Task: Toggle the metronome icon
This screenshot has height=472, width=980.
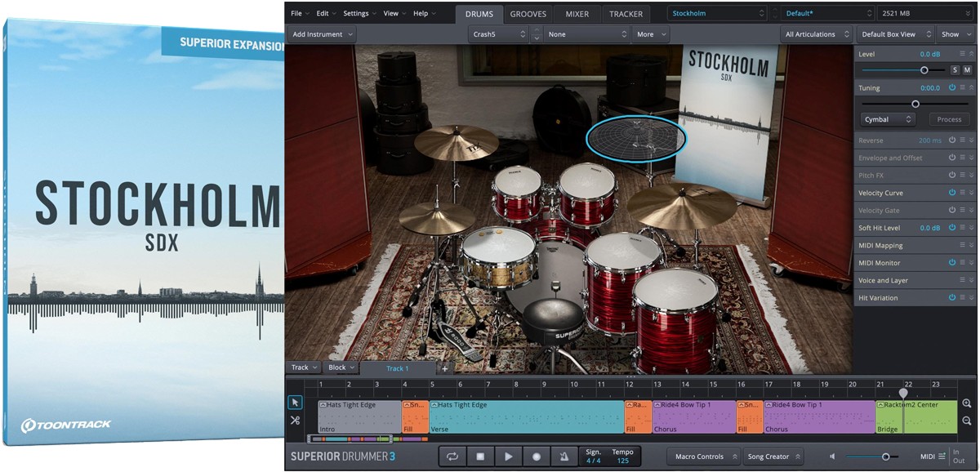Action: (x=563, y=456)
